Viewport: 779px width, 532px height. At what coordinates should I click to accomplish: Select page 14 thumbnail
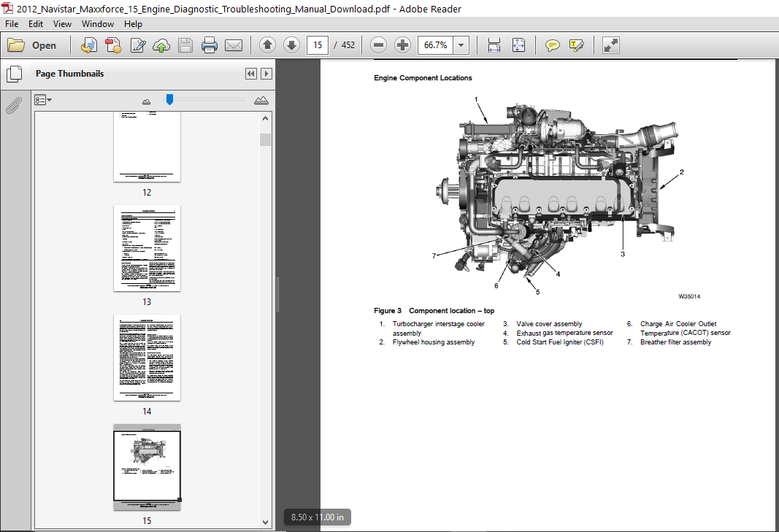147,358
